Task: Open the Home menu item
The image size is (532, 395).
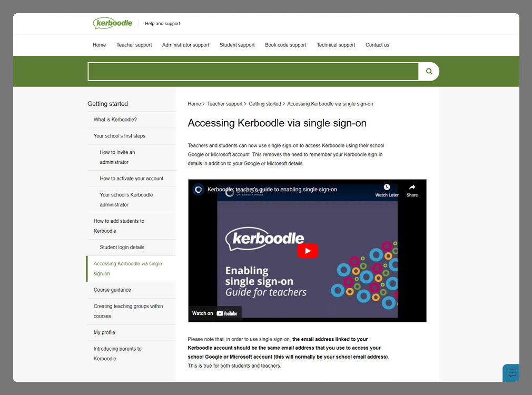Action: coord(100,45)
